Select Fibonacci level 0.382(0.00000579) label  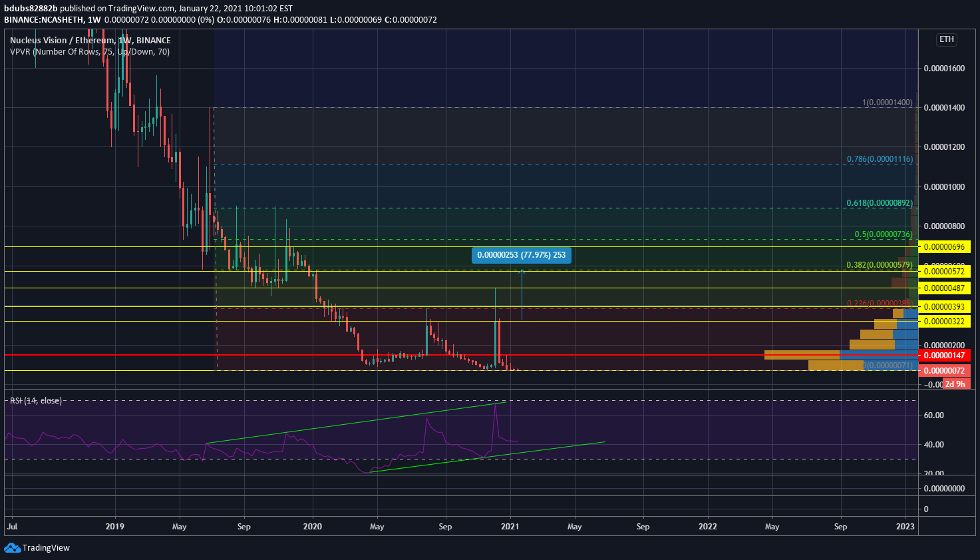tap(880, 264)
